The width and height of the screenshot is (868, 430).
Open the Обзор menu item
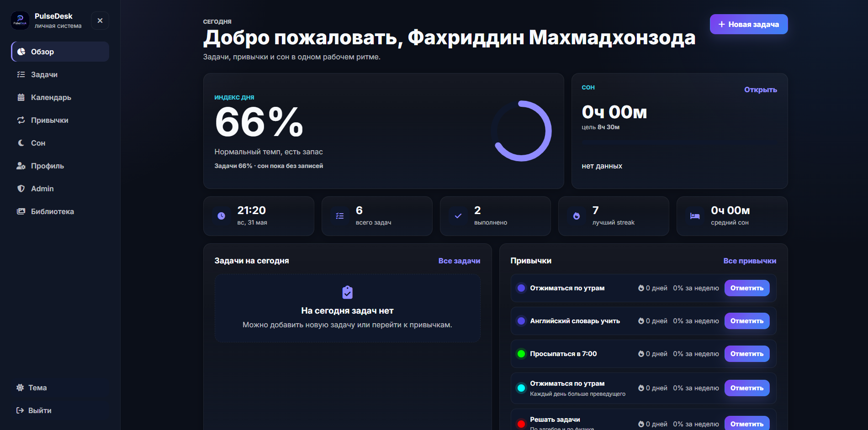click(60, 52)
